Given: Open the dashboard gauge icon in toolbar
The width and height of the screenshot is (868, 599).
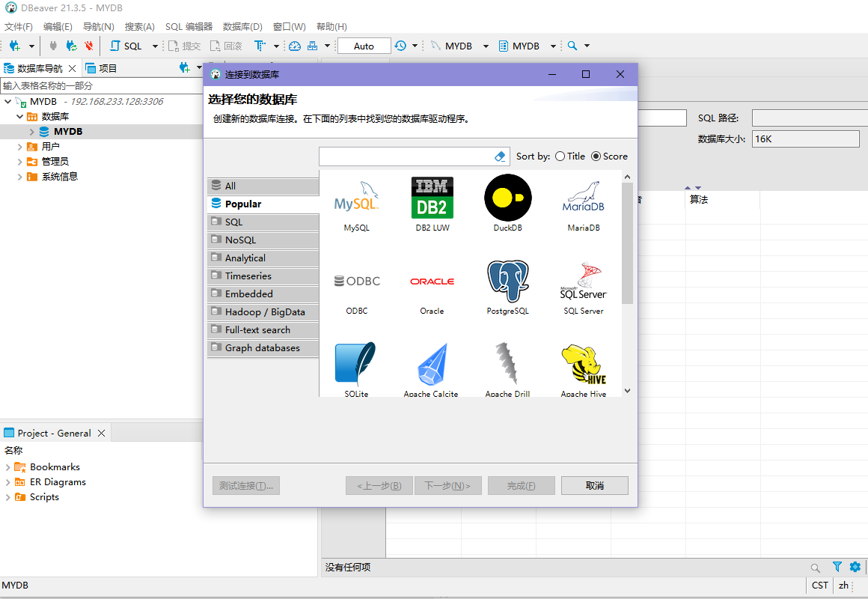Looking at the screenshot, I should (x=295, y=46).
